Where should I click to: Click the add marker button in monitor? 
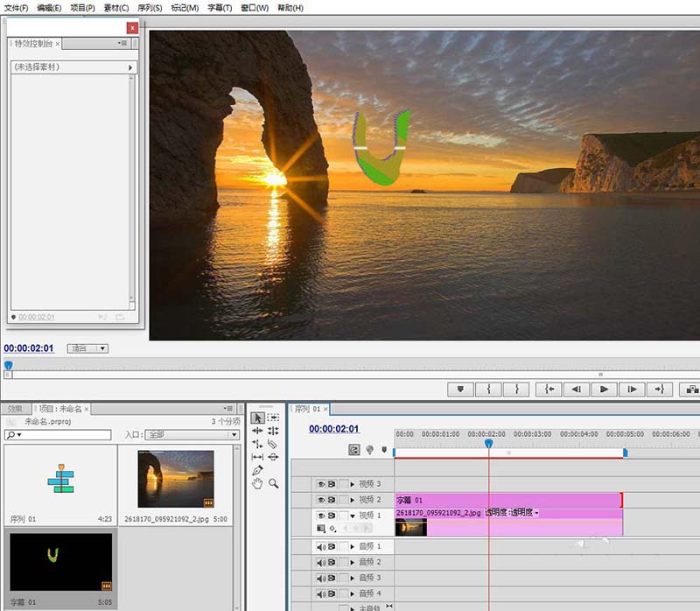(x=460, y=389)
